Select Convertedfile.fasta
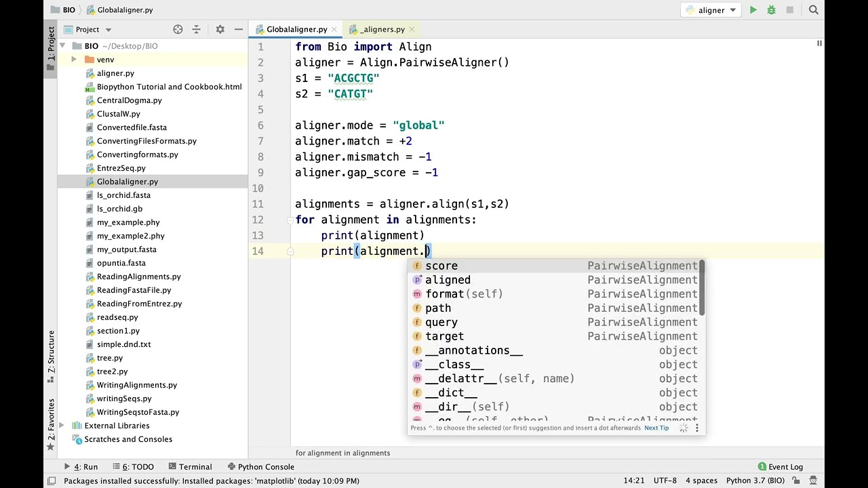 [132, 127]
